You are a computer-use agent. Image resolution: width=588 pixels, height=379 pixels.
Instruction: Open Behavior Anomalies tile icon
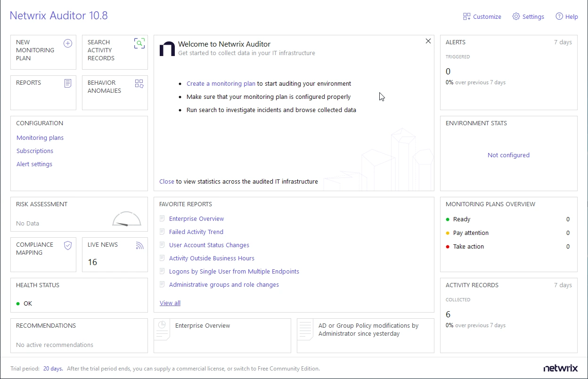[x=139, y=84]
